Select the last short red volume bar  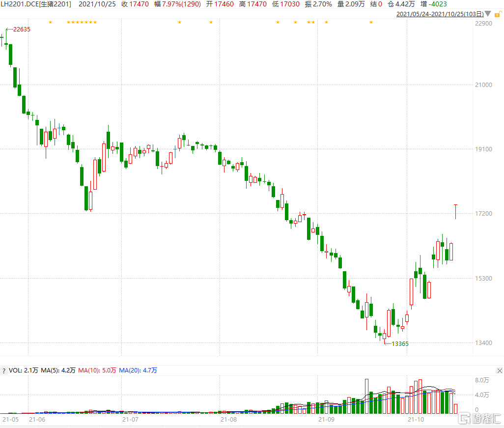click(455, 409)
